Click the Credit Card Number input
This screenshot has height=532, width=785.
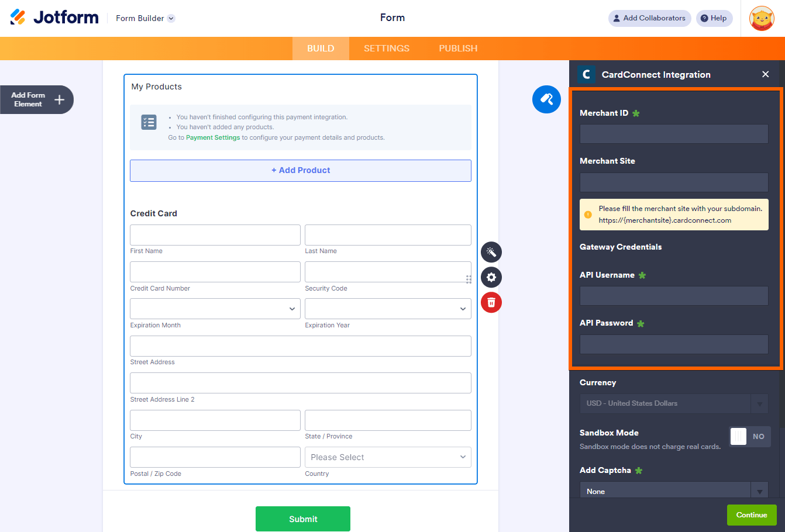tap(215, 272)
